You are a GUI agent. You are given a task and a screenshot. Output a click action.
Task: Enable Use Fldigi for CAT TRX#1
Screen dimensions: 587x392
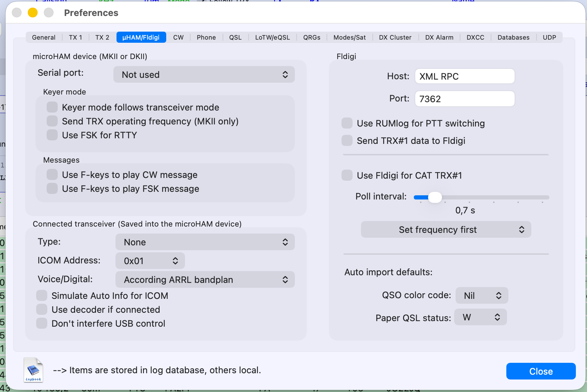(x=347, y=175)
